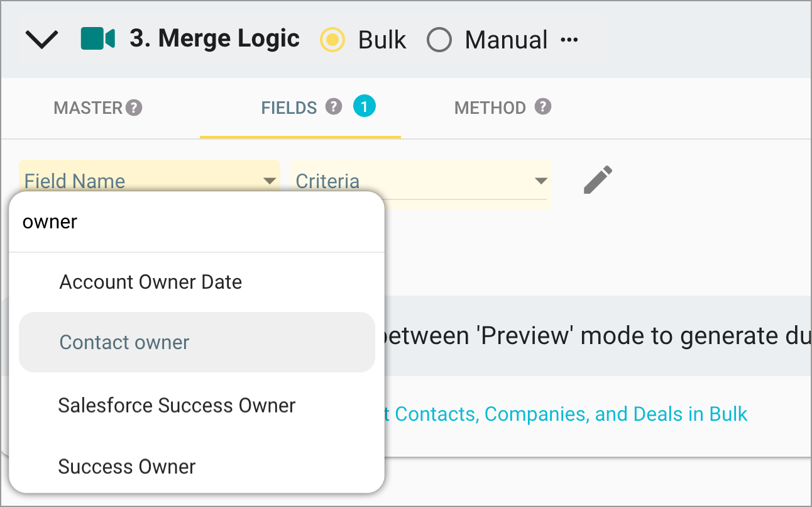View help tooltip next to FIELDS
Screen dimensions: 812x507
pos(335,107)
